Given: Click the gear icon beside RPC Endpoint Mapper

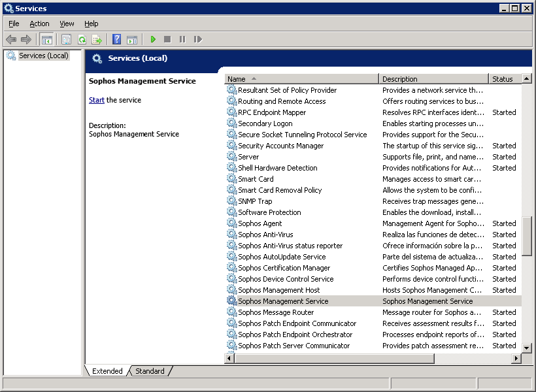Looking at the screenshot, I should click(232, 112).
